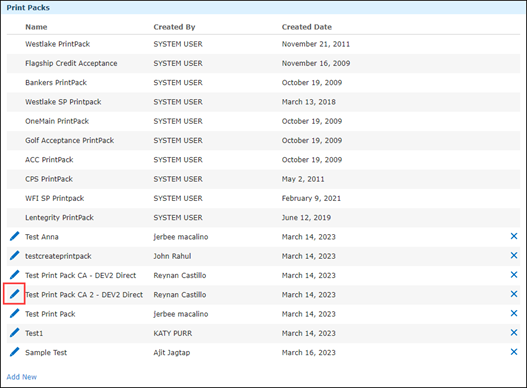Remove Test Print Pack CA - DEV2 Direct
Image resolution: width=527 pixels, height=388 pixels.
coord(514,275)
